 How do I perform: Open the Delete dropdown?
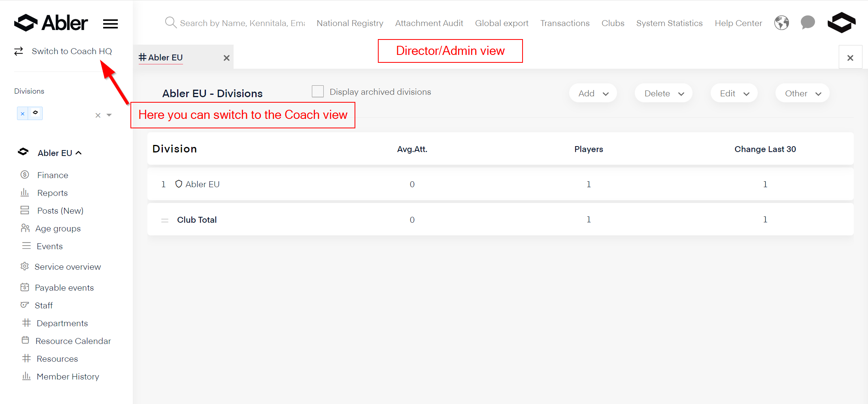pos(664,94)
